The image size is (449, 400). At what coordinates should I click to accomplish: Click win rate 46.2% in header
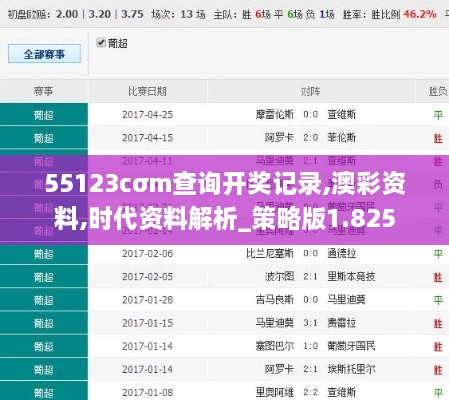pos(420,14)
